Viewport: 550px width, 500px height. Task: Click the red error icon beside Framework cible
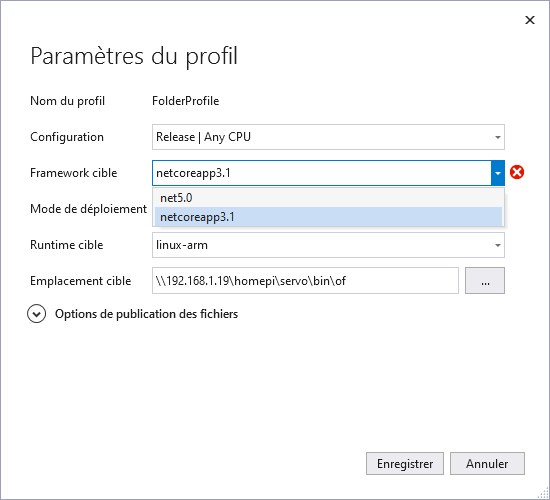click(517, 172)
